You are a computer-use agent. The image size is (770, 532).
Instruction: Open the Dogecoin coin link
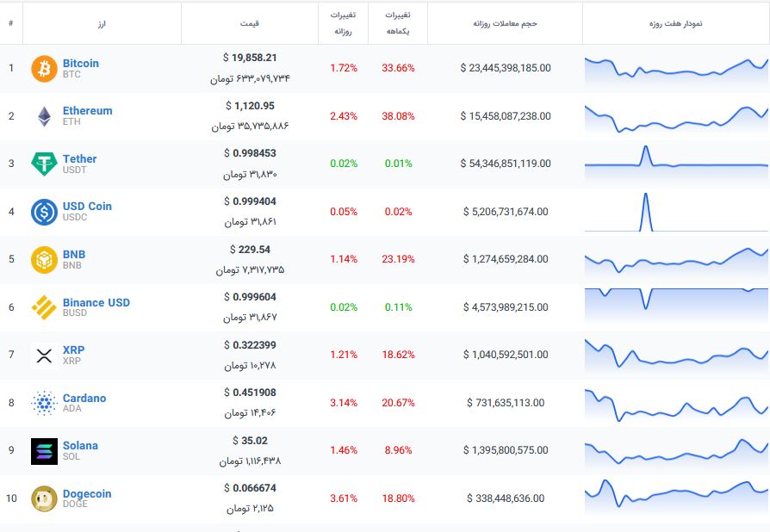click(x=87, y=494)
